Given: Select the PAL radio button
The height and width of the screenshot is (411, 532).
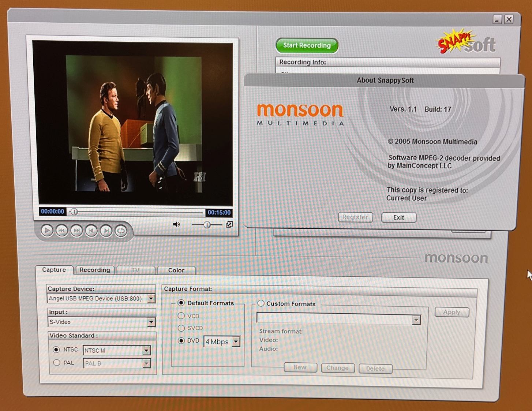Looking at the screenshot, I should pyautogui.click(x=56, y=363).
